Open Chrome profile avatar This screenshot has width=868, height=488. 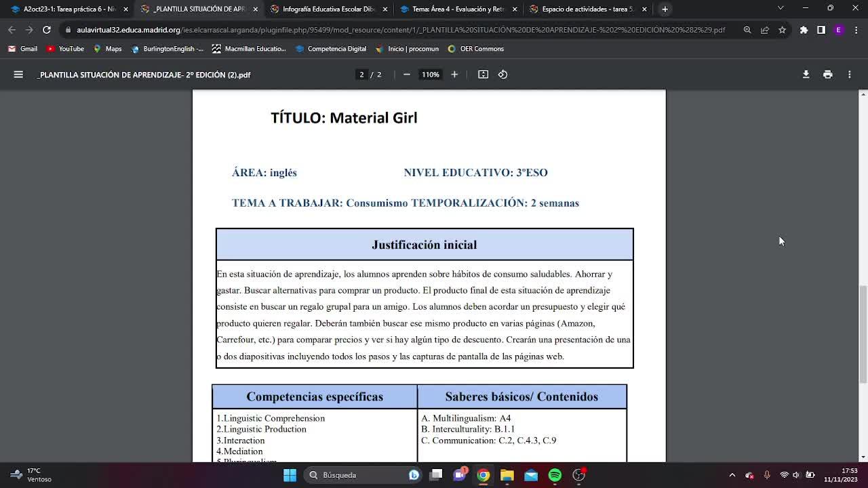839,30
